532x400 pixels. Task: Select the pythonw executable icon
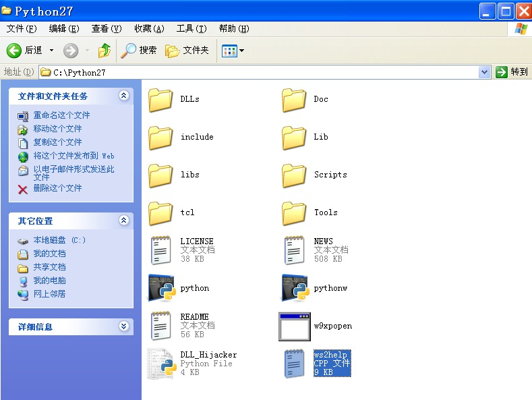295,288
